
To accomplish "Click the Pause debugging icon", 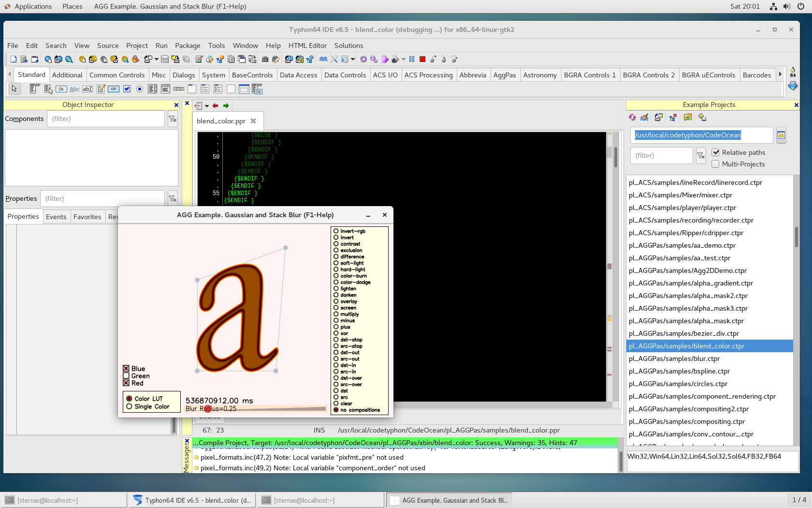I will tap(412, 59).
